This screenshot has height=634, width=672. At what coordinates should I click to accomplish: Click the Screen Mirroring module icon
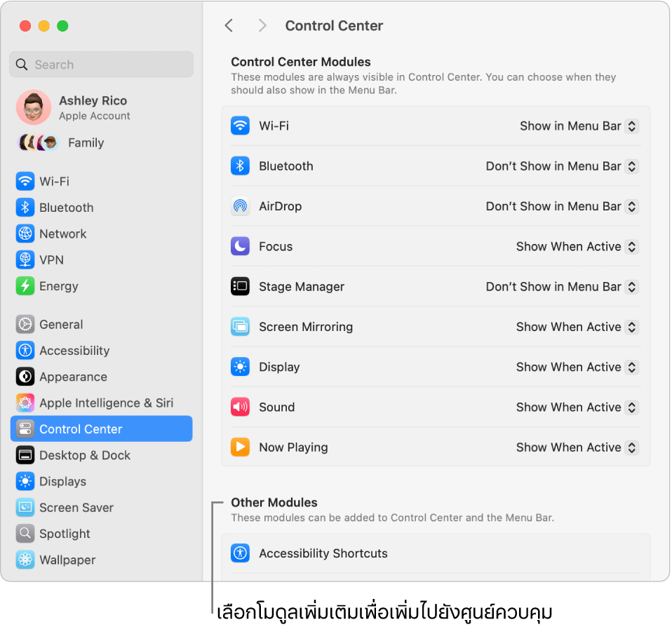pos(240,326)
